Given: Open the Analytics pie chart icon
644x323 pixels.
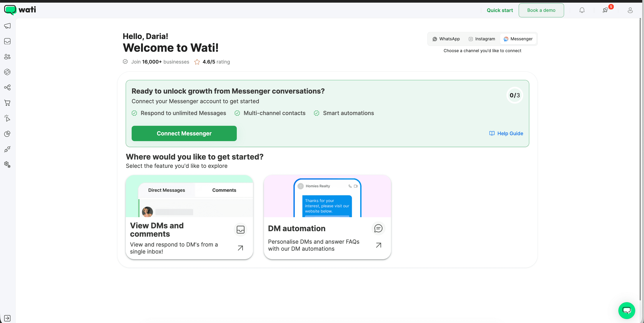Looking at the screenshot, I should pos(7,134).
